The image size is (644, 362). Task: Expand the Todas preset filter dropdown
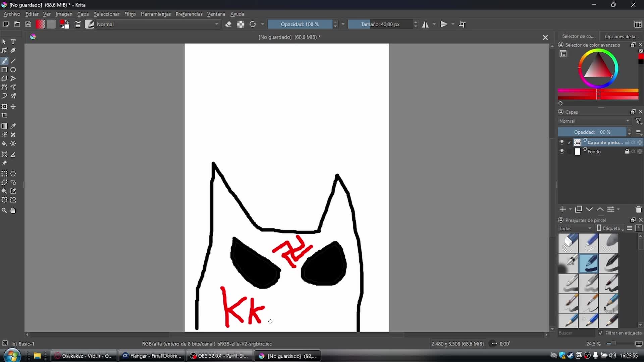click(x=575, y=229)
